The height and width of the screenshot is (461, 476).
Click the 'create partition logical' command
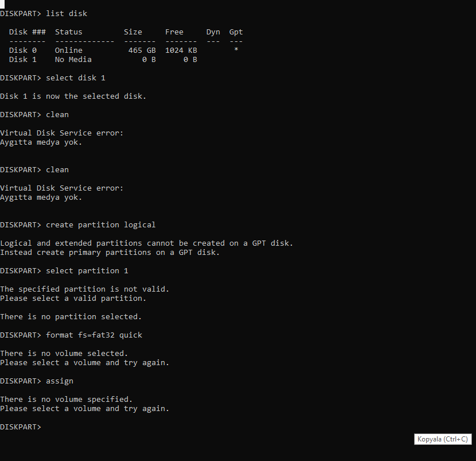click(x=101, y=225)
